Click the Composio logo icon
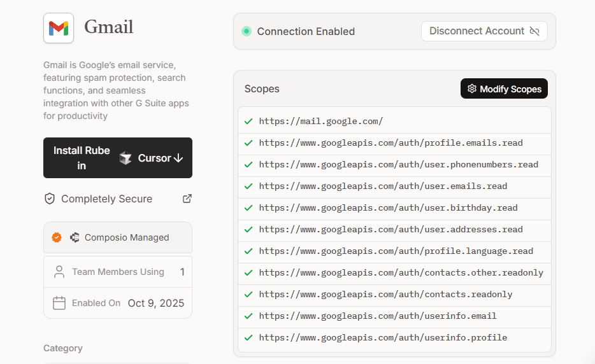 75,237
